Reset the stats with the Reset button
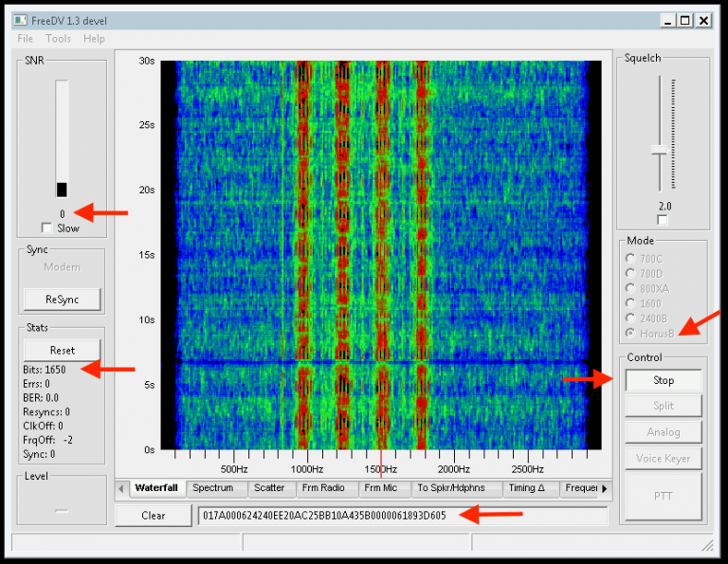The height and width of the screenshot is (564, 728). (62, 350)
